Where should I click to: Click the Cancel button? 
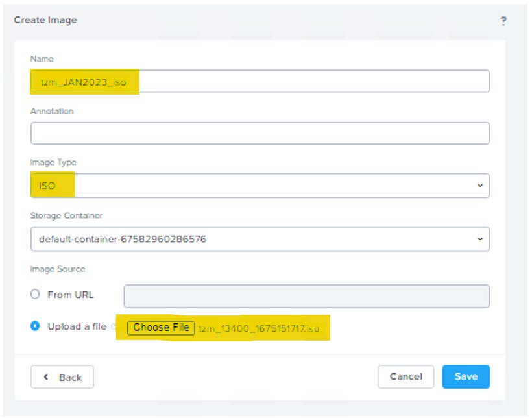(406, 376)
